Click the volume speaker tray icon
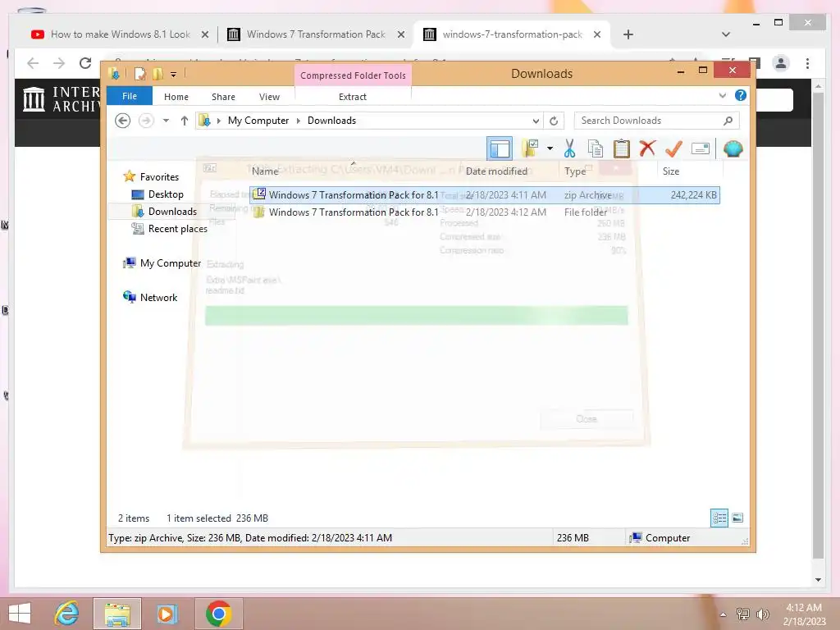This screenshot has height=630, width=840. pyautogui.click(x=762, y=614)
